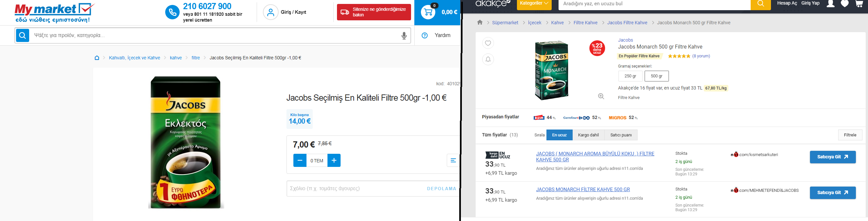Click the En Popüler Filtre Kahve badge

pyautogui.click(x=639, y=56)
